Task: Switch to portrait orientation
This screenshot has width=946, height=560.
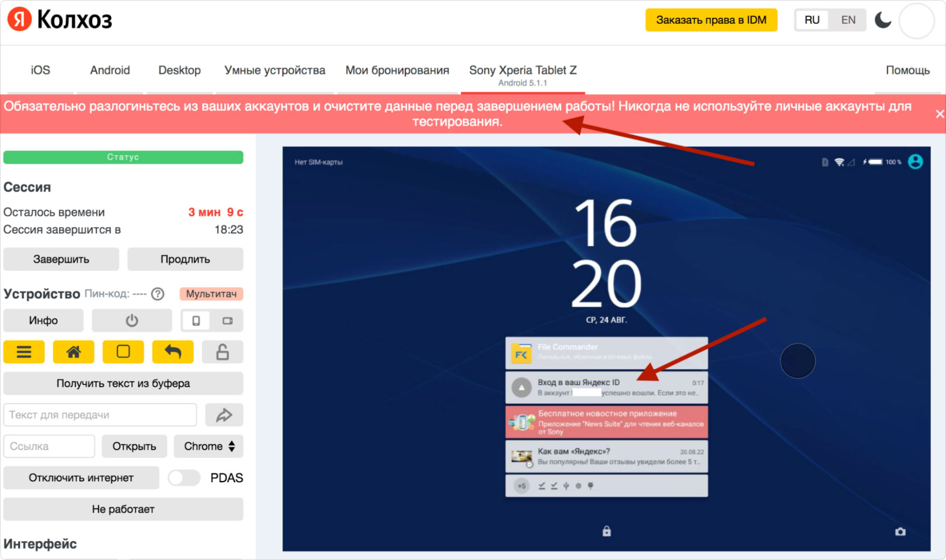Action: coord(196,321)
